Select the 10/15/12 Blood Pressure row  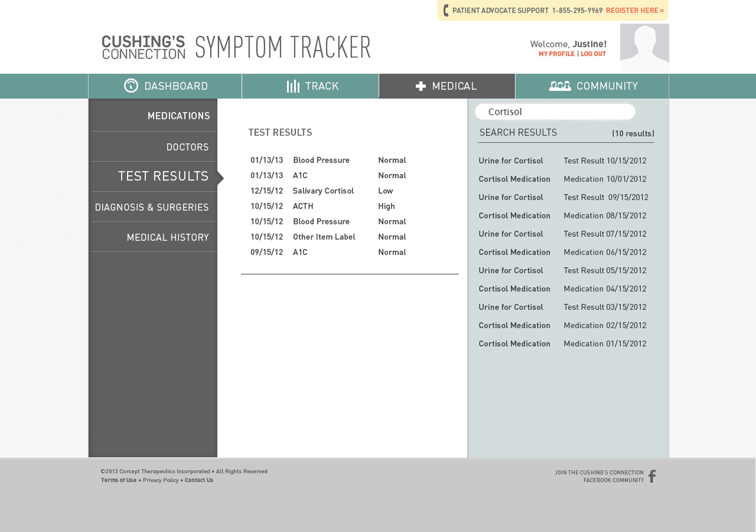point(328,222)
